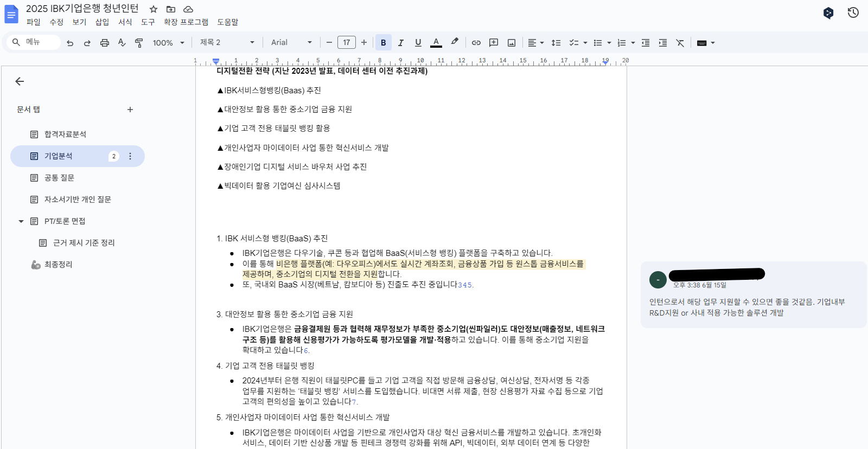Viewport: 868px width, 449px height.
Task: Open the zoom 100% dropdown
Action: (x=169, y=43)
